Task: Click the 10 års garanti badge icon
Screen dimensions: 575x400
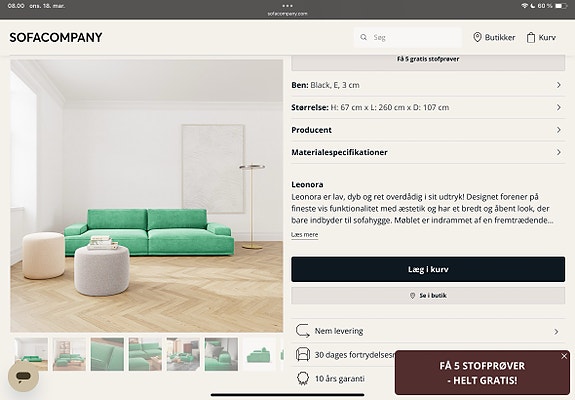Action: [303, 378]
